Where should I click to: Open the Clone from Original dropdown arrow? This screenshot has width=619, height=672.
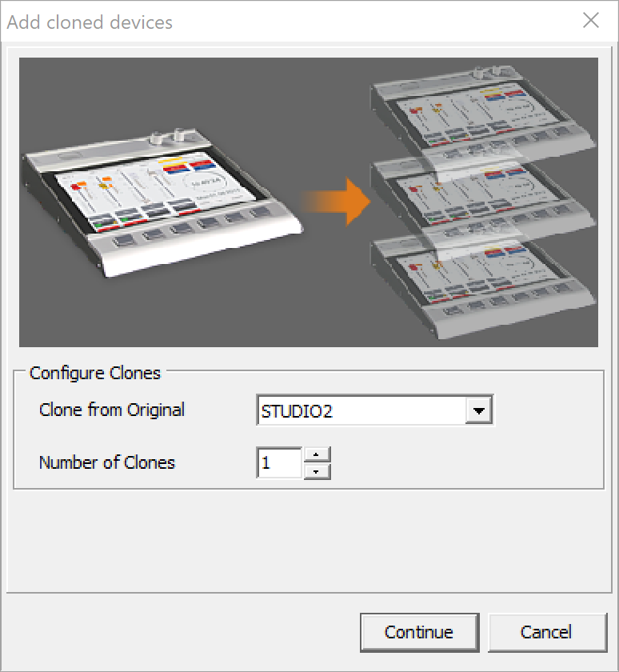click(478, 410)
